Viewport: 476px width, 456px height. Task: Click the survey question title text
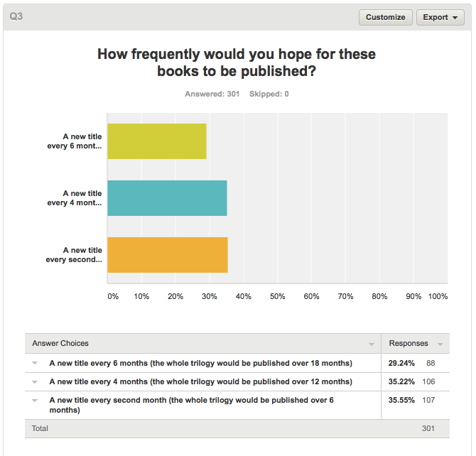[x=237, y=62]
